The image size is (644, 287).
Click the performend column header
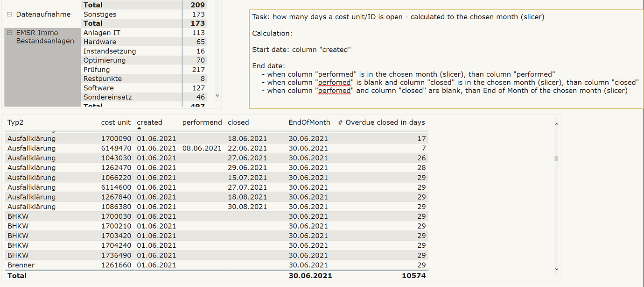[x=202, y=122]
